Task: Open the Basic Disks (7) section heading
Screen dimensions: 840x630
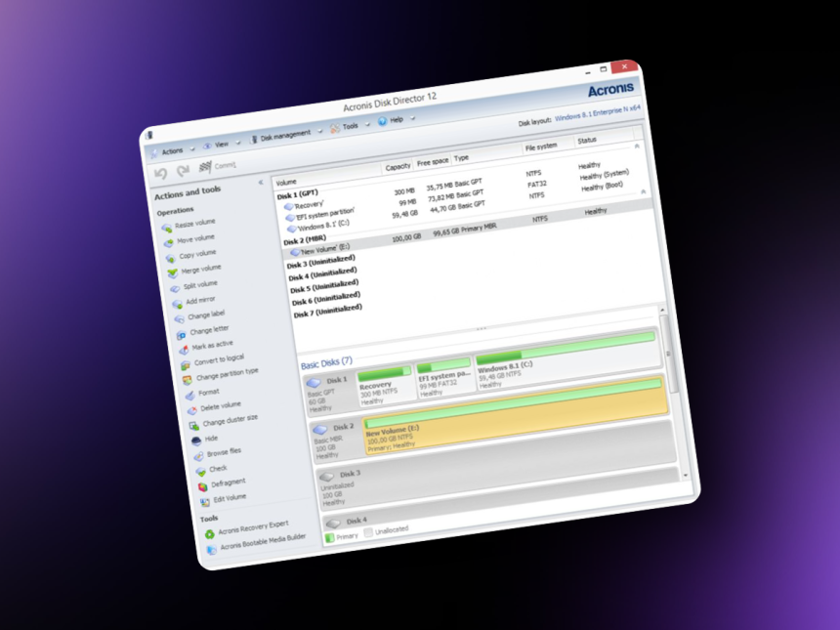Action: click(x=326, y=363)
